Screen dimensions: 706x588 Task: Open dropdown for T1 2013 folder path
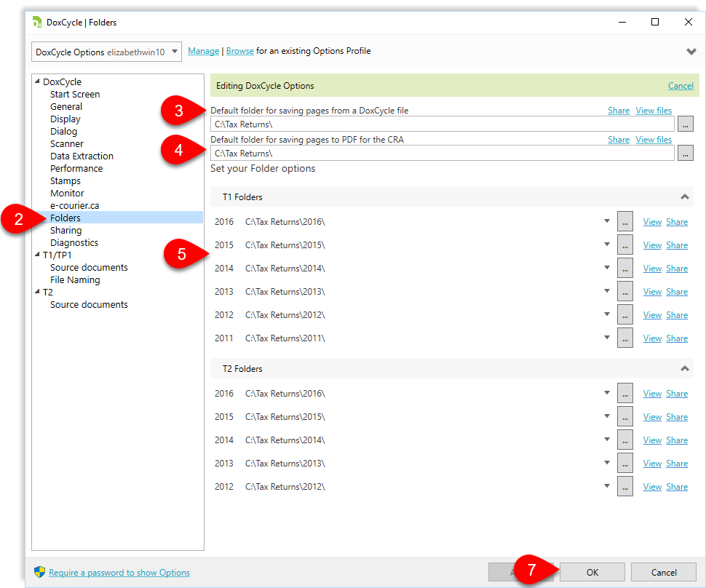607,291
